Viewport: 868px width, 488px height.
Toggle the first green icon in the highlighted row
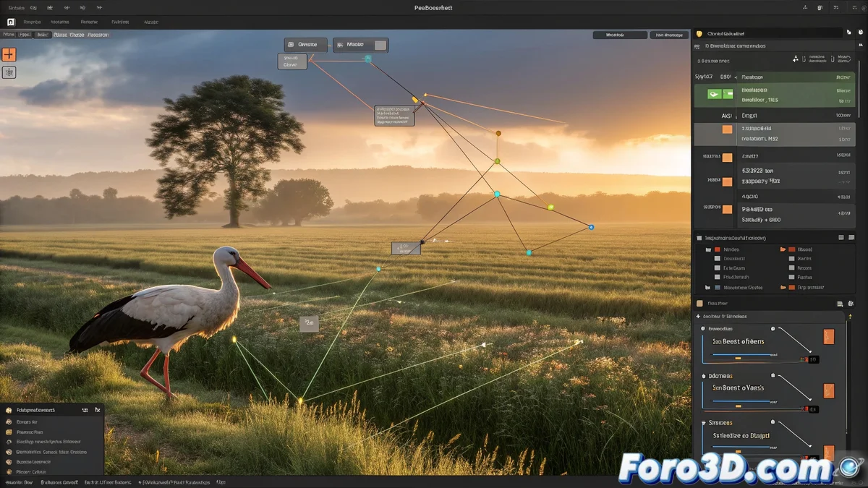[x=713, y=94]
